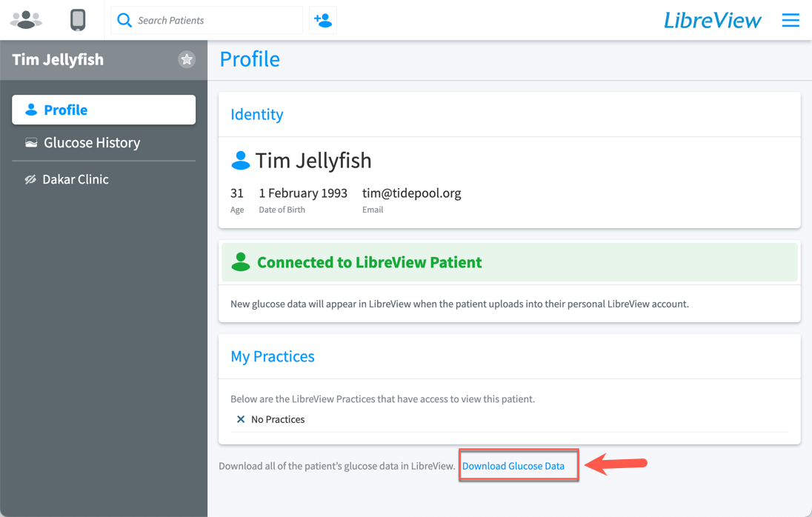Viewport: 812px width, 517px height.
Task: Click the blue person icon beside Tim Jellyfish
Action: click(240, 161)
